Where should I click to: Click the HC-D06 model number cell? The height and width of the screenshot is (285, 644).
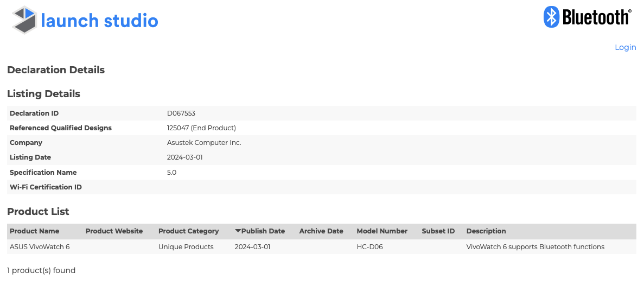(x=370, y=247)
